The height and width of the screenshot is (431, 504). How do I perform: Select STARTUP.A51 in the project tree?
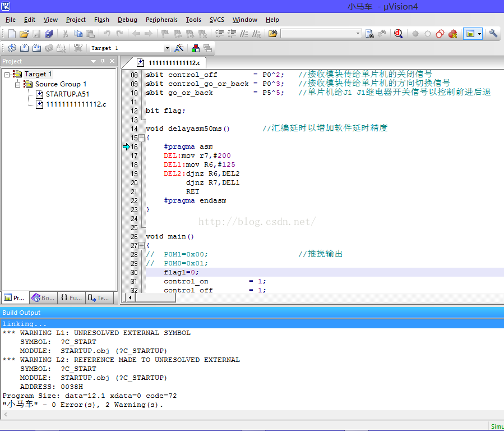(x=67, y=94)
